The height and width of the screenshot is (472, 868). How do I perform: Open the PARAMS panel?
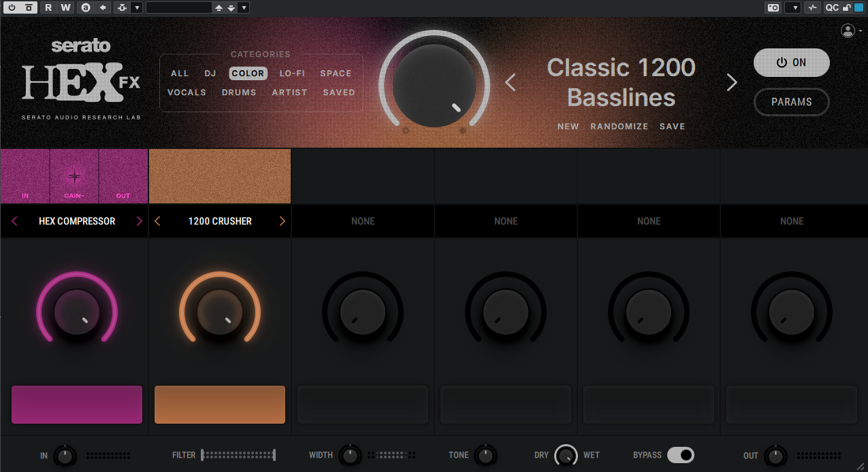tap(791, 102)
